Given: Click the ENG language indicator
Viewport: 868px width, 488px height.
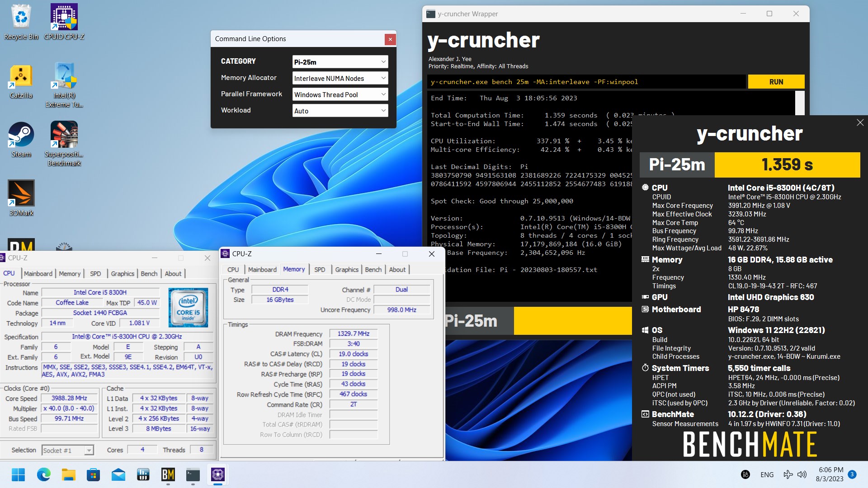Looking at the screenshot, I should click(x=767, y=474).
